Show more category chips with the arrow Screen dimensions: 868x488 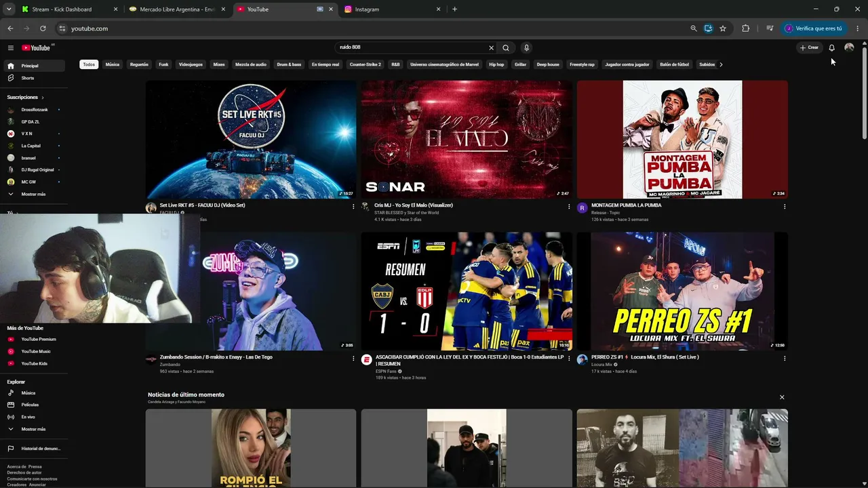tap(721, 64)
